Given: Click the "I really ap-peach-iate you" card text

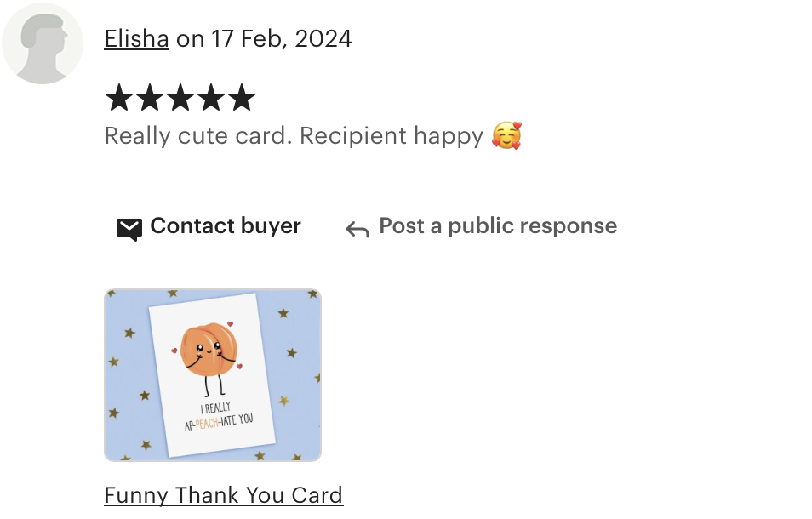Looking at the screenshot, I should click(x=218, y=417).
